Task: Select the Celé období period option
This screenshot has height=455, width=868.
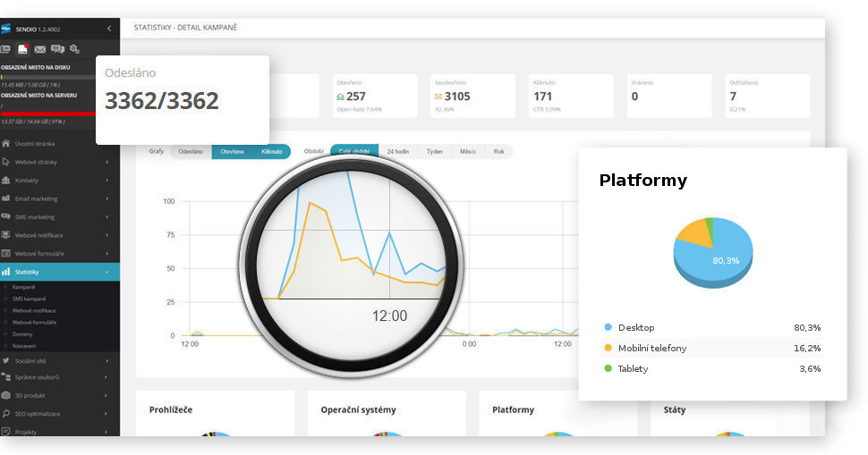Action: [354, 150]
